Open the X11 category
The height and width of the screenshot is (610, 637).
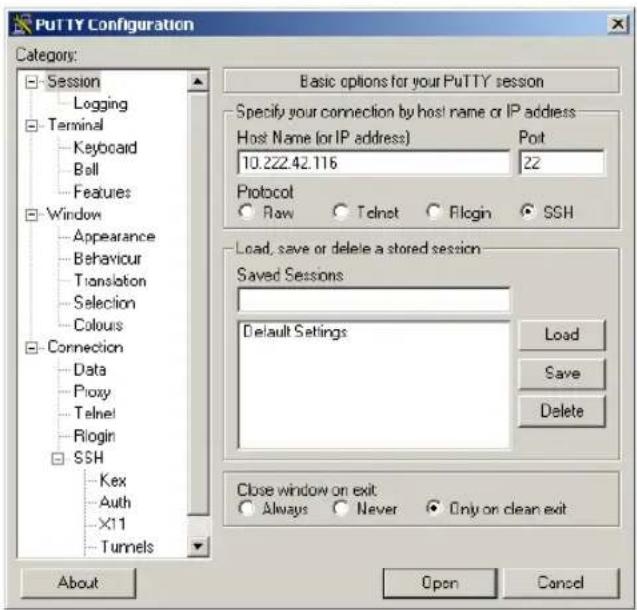coord(112,524)
